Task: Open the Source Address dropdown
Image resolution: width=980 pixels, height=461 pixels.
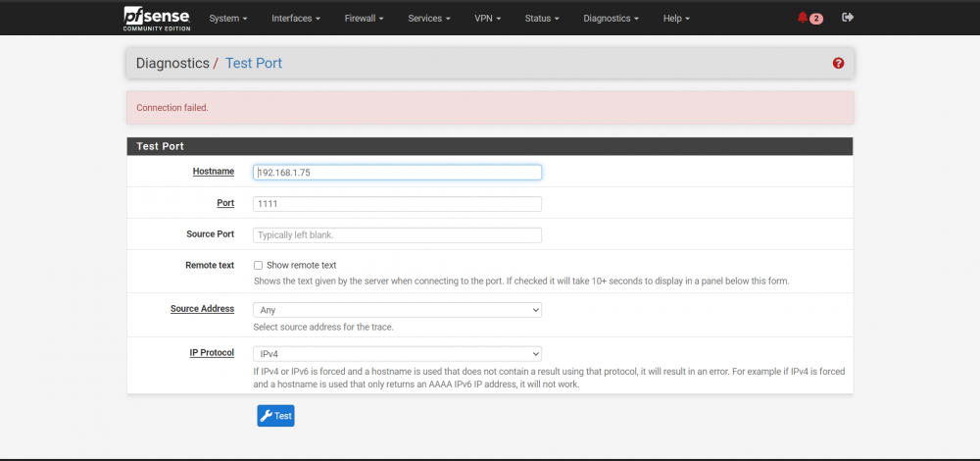Action: pyautogui.click(x=398, y=310)
